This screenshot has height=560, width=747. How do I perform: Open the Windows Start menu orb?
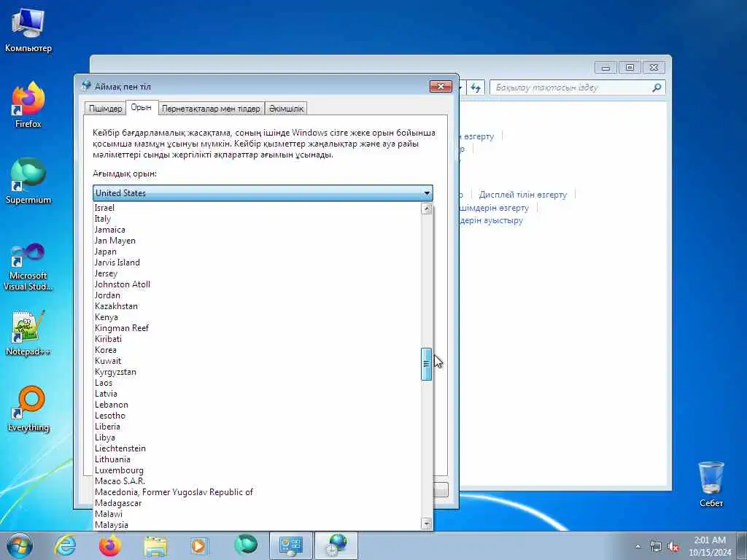click(20, 545)
